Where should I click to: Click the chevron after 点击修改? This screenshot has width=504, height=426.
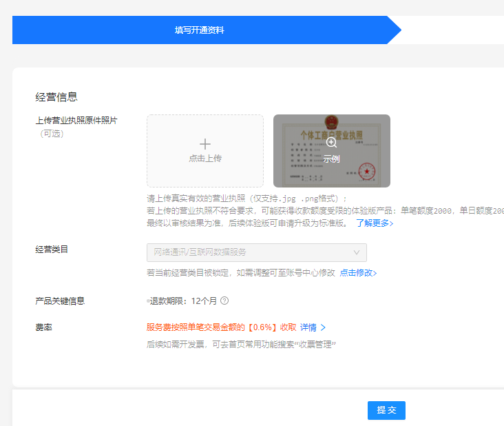[375, 273]
